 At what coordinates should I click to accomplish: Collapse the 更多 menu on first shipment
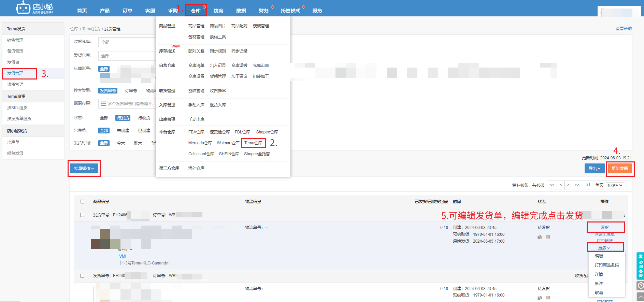point(604,248)
